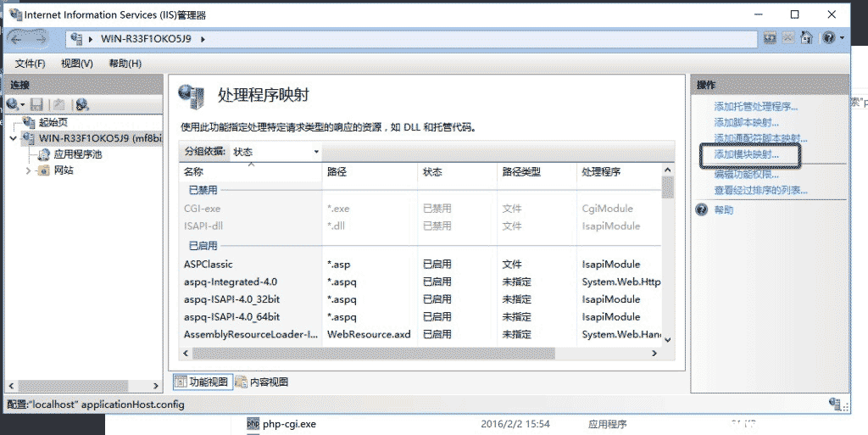
Task: Click the scroll-right arrow of the handler list
Action: pos(654,353)
